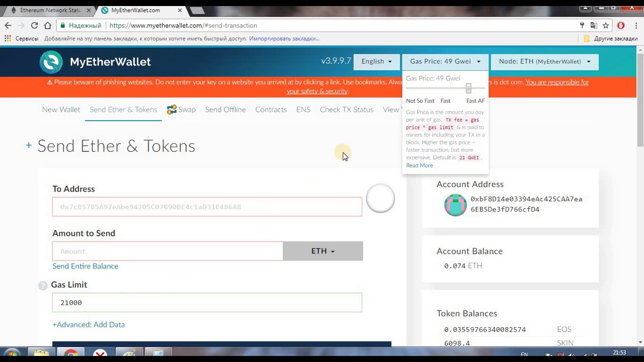The image size is (644, 362).
Task: Click the version label v3.9.9.7
Action: tap(336, 61)
